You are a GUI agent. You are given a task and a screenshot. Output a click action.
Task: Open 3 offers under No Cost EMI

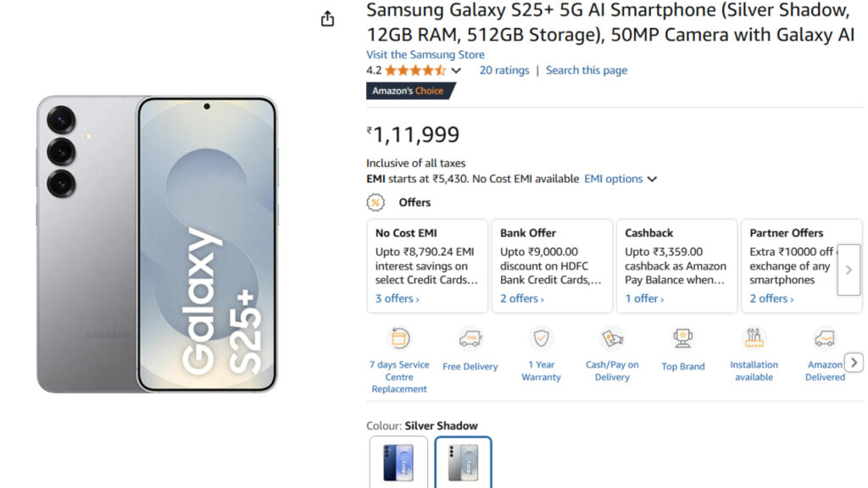397,299
